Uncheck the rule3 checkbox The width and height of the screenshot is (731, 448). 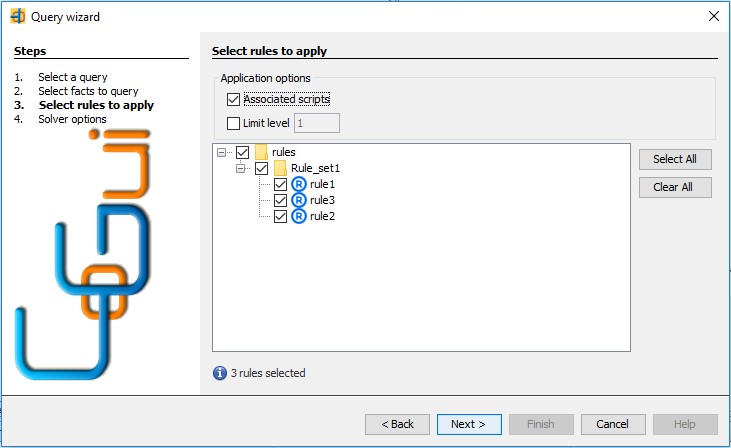280,200
